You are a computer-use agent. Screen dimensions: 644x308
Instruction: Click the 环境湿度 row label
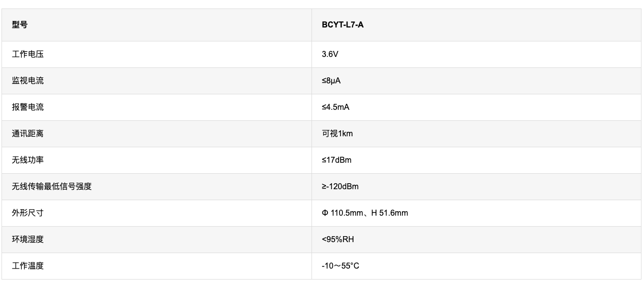coord(28,239)
